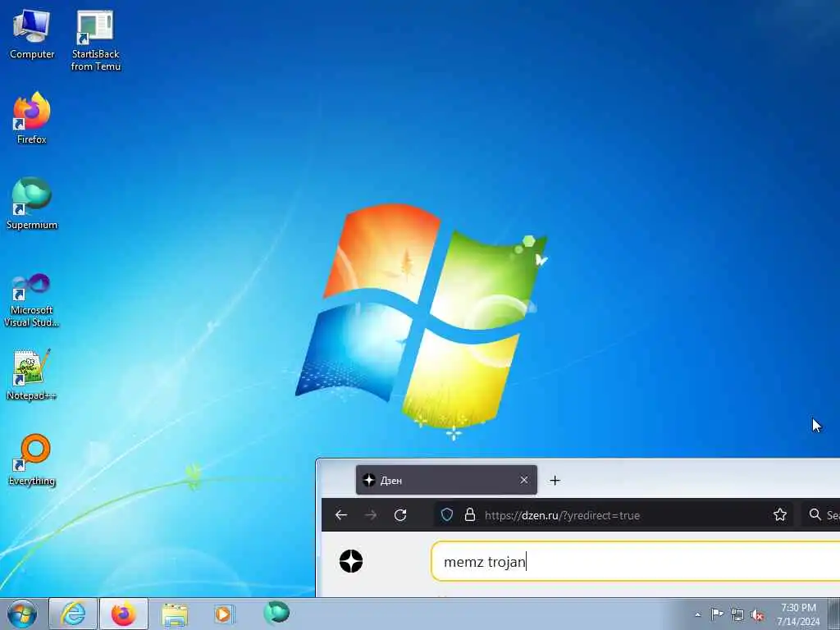Click the dzen.ru URL address field

point(615,515)
